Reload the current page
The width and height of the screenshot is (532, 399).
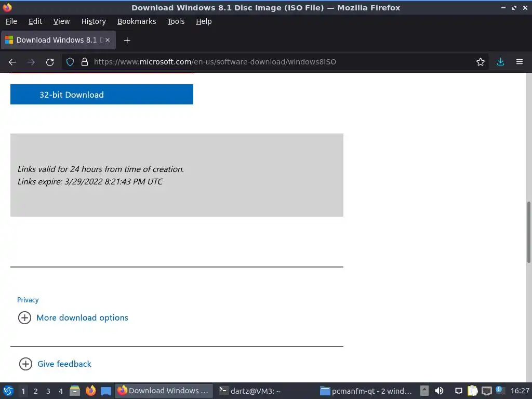tap(50, 62)
